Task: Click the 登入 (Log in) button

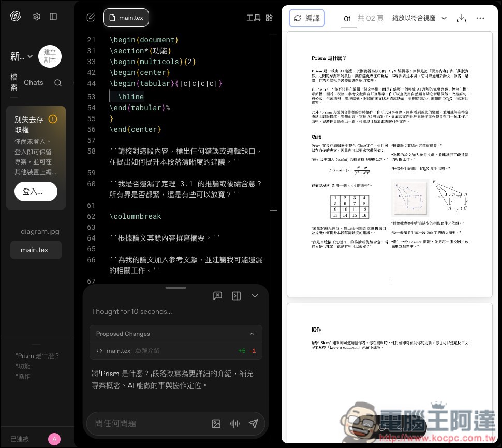Action: [36, 191]
